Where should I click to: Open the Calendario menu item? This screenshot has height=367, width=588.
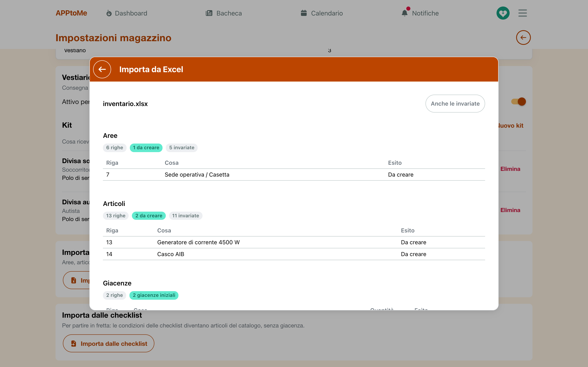point(322,13)
